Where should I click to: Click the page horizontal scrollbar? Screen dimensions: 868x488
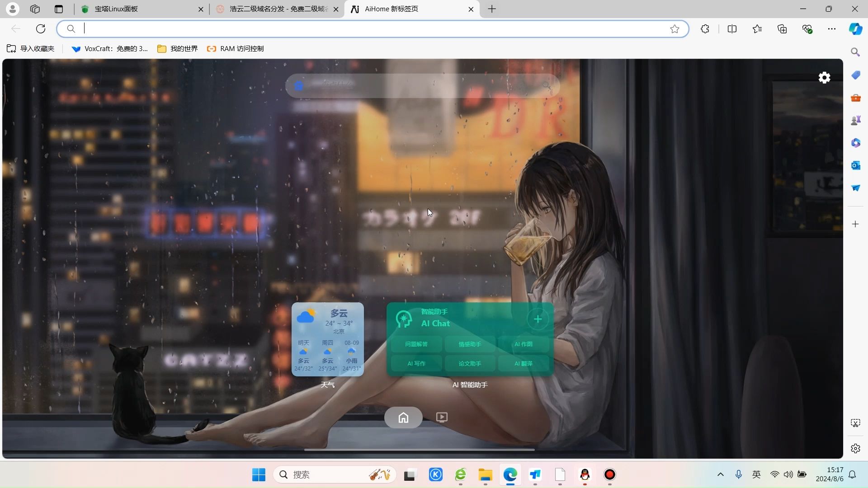click(420, 450)
